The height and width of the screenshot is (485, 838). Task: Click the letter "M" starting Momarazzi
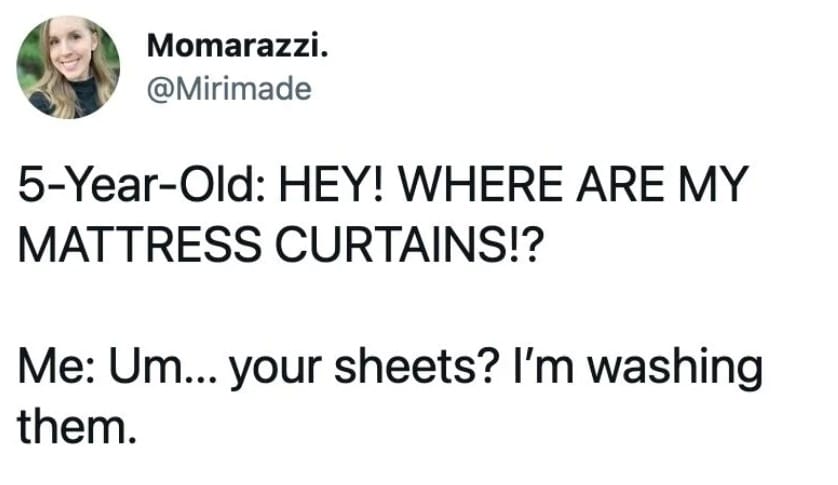(x=160, y=47)
